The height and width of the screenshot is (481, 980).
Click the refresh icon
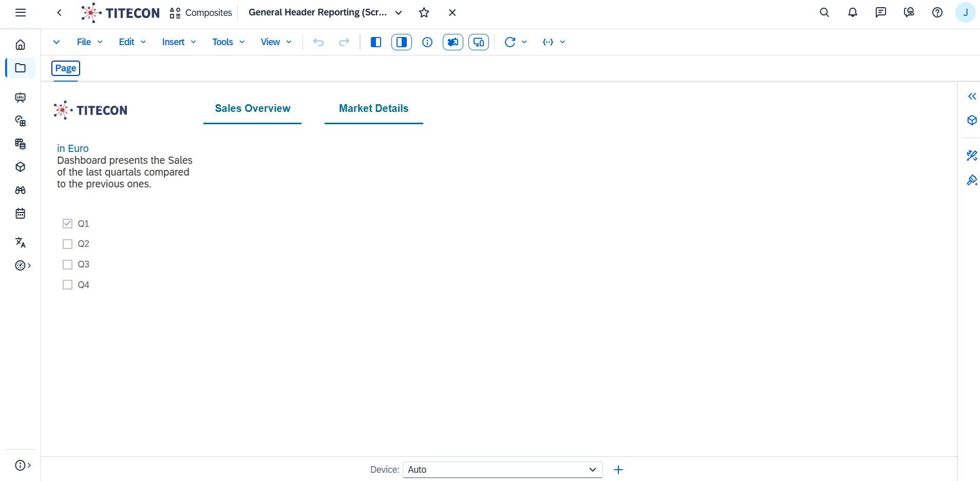[510, 42]
